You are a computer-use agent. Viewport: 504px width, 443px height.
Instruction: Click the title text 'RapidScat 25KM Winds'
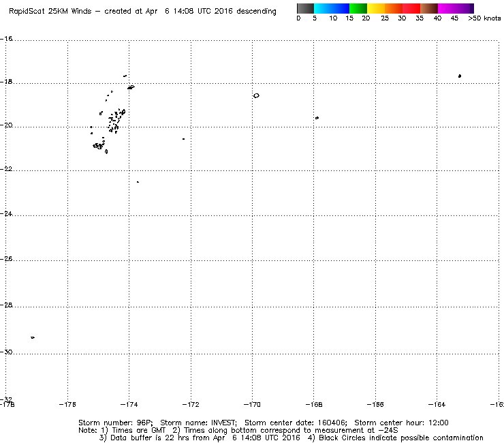(50, 12)
